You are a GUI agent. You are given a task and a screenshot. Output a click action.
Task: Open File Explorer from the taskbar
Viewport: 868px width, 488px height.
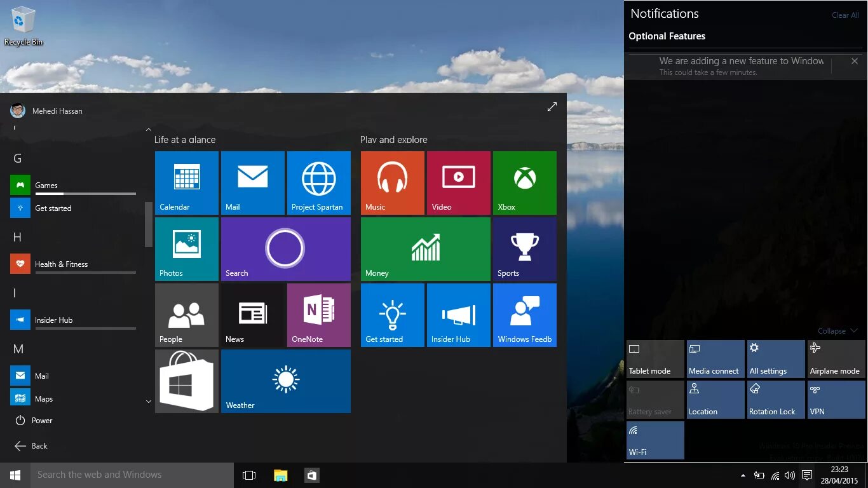(x=280, y=475)
